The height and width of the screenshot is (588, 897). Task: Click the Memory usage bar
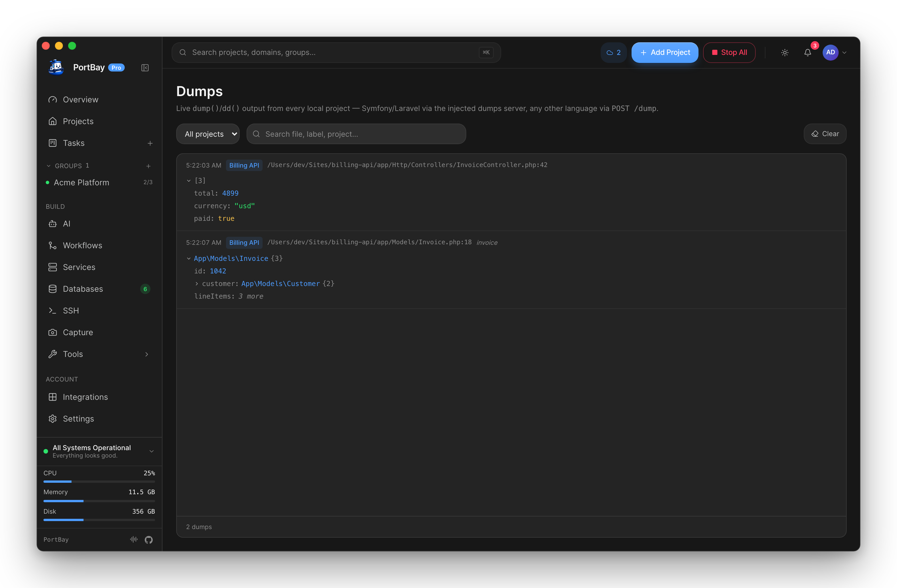pyautogui.click(x=99, y=501)
